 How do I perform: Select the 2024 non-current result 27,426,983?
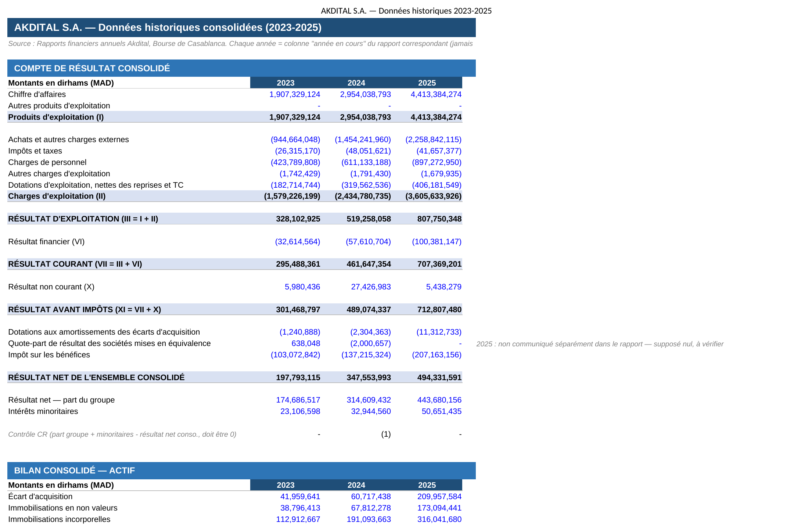point(371,287)
